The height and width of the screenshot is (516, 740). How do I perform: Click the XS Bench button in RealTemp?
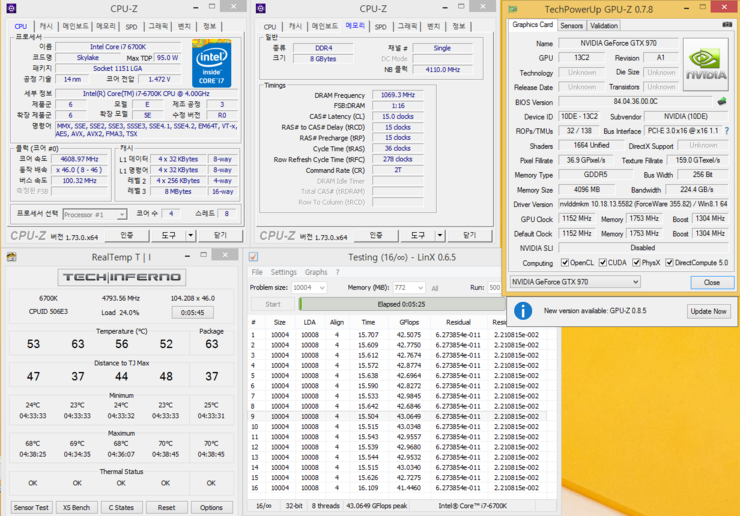pos(76,508)
